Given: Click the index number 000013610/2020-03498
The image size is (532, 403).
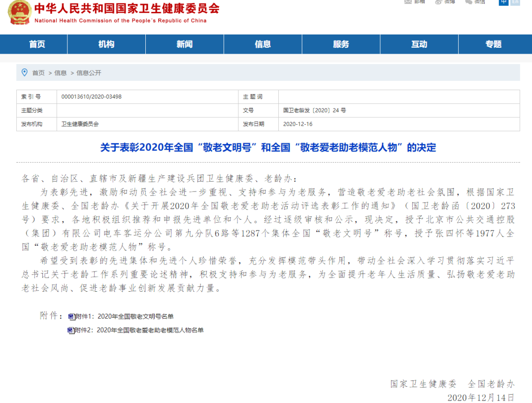Looking at the screenshot, I should tap(91, 97).
